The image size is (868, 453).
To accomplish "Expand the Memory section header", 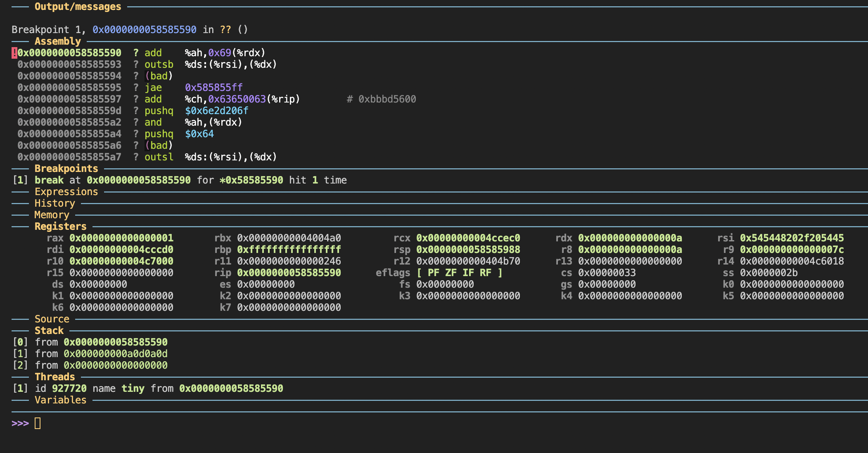I will pos(52,215).
